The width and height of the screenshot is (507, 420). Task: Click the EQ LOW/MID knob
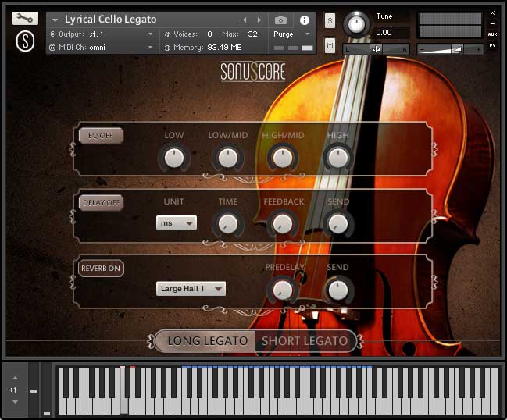pos(227,158)
